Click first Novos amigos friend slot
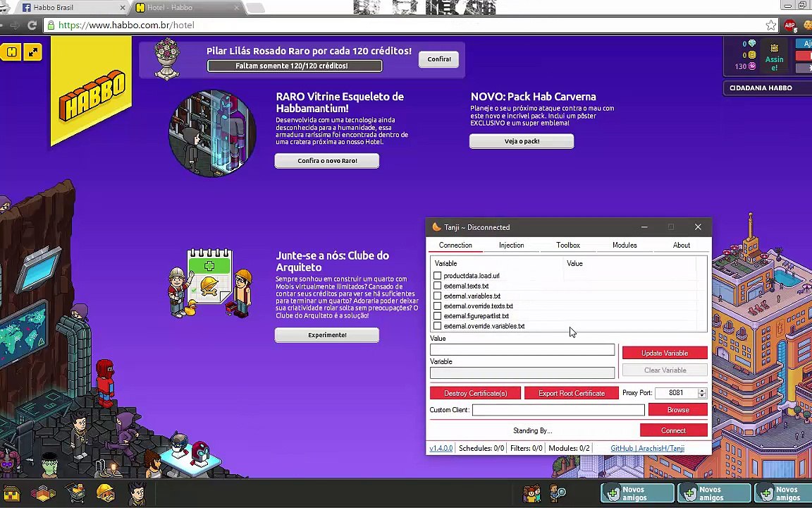Viewport: 812px width, 508px height. [637, 493]
